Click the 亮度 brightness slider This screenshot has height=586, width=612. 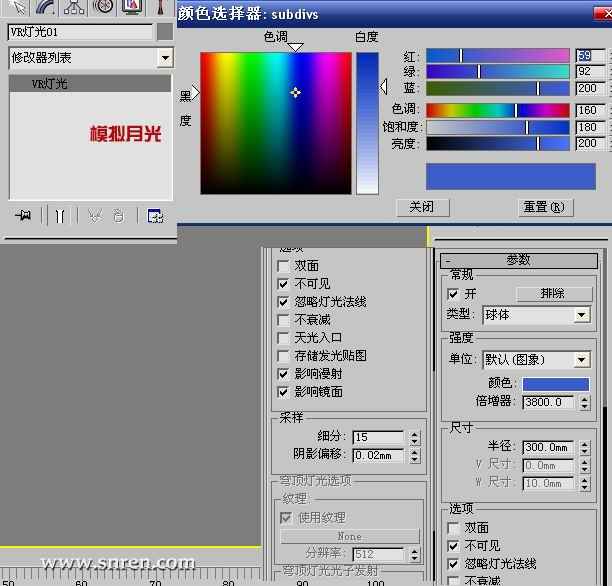point(498,144)
